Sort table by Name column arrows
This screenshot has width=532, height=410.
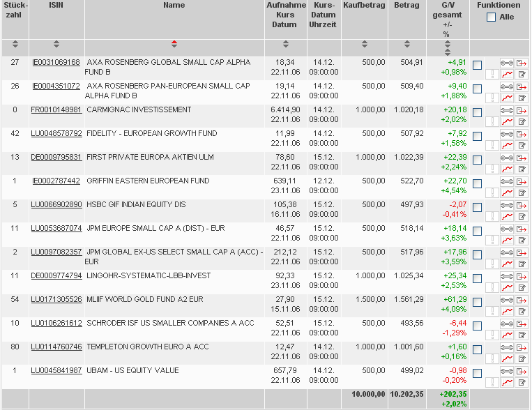[x=174, y=45]
